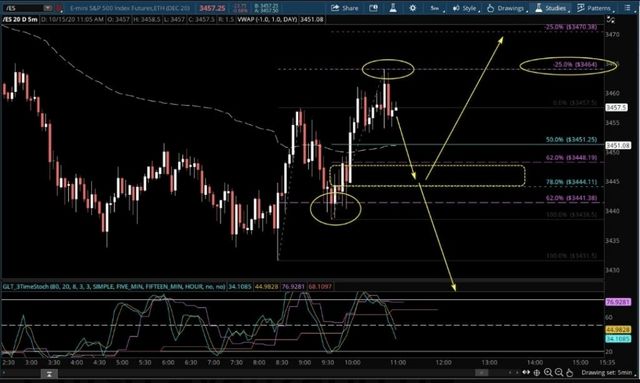Click the 62.0% ($3448.19) Fibonacci label
The image size is (640, 383).
tap(571, 158)
